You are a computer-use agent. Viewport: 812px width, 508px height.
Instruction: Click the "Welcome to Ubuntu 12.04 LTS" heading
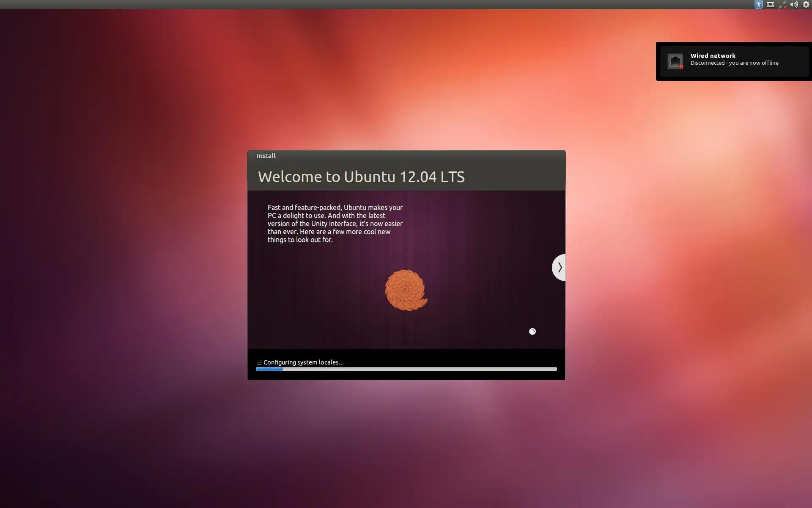pyautogui.click(x=361, y=177)
